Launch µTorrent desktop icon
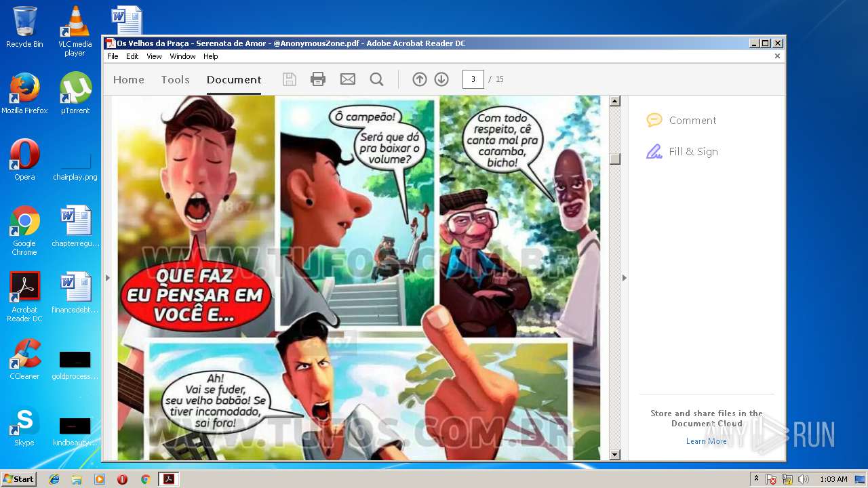 pyautogui.click(x=75, y=94)
